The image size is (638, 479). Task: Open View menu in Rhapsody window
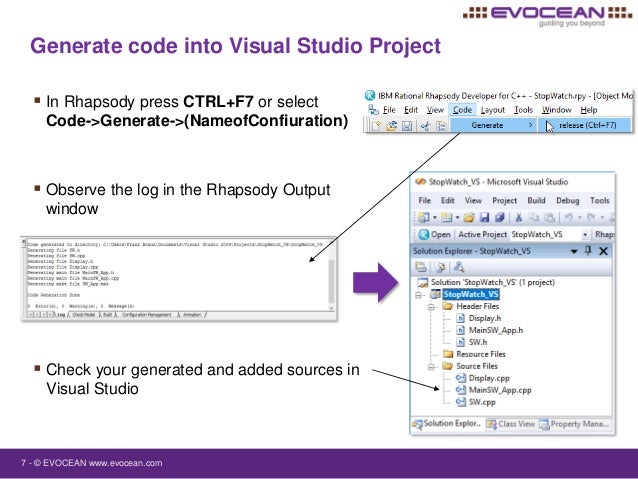(435, 110)
